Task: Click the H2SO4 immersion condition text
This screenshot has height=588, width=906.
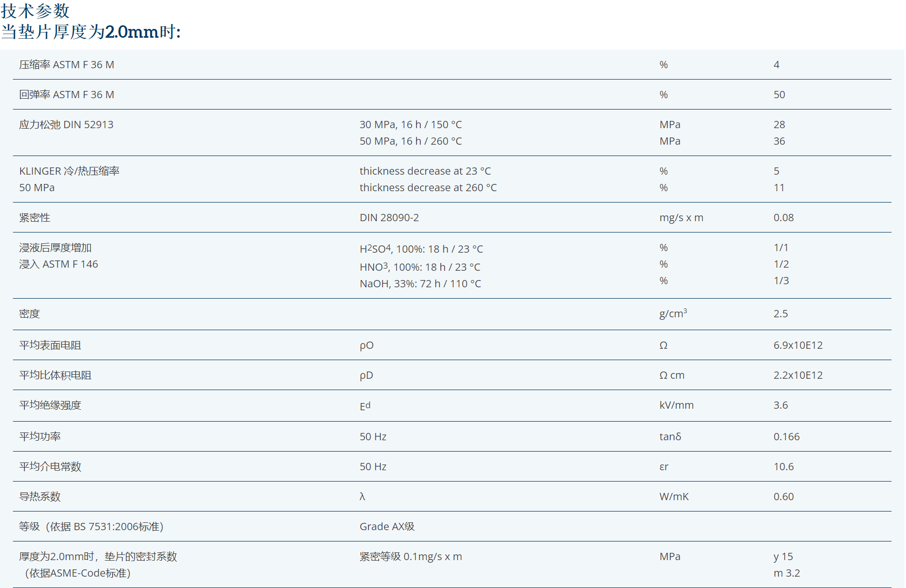Action: [421, 249]
